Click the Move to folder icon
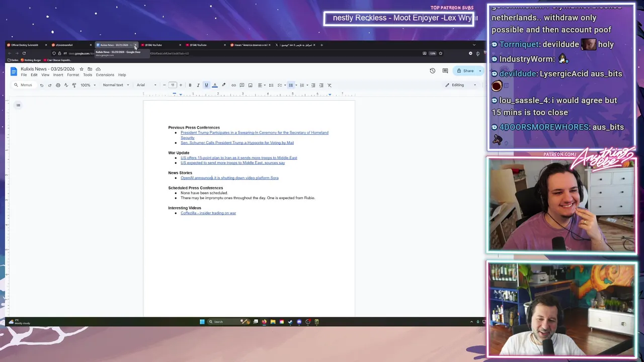 pyautogui.click(x=90, y=69)
